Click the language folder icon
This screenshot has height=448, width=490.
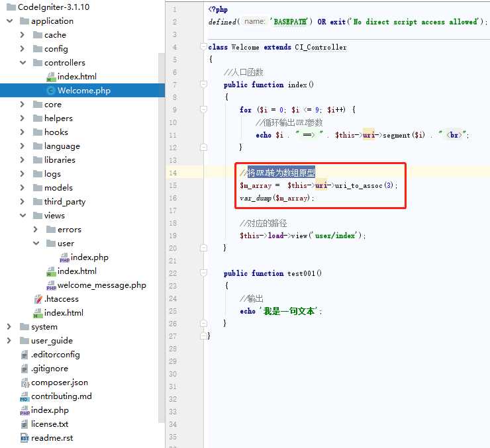click(38, 146)
